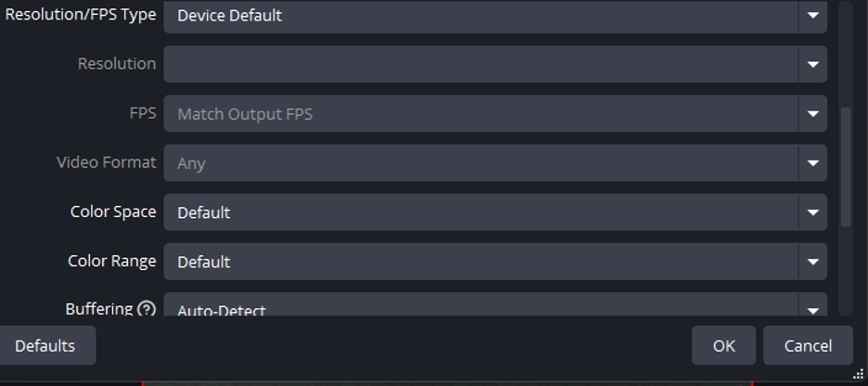Click the Video Format dropdown arrow
This screenshot has height=386, width=868.
[x=812, y=163]
